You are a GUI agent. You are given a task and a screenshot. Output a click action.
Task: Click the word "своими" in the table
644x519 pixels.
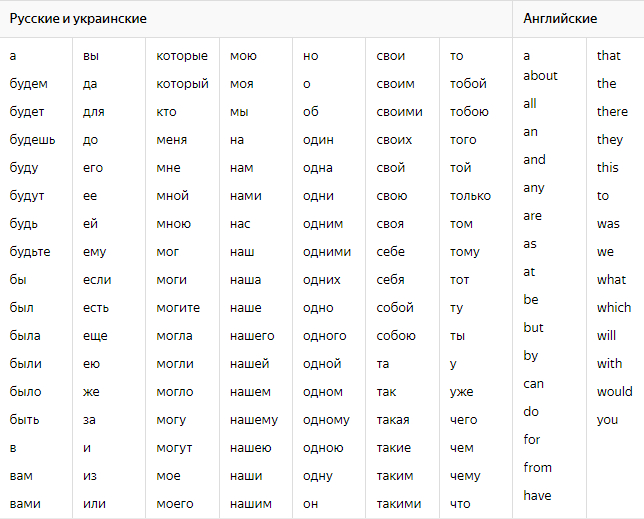tap(399, 112)
